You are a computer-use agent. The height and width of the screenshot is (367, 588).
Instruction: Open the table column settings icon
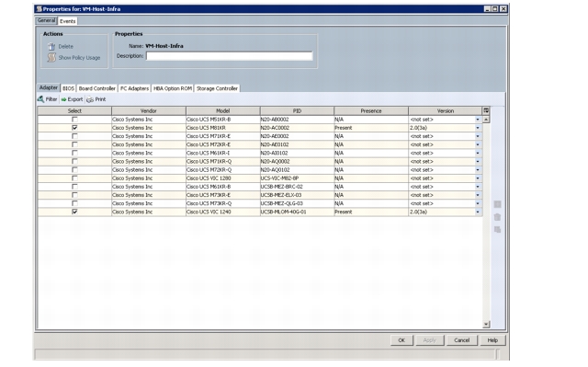coord(486,110)
